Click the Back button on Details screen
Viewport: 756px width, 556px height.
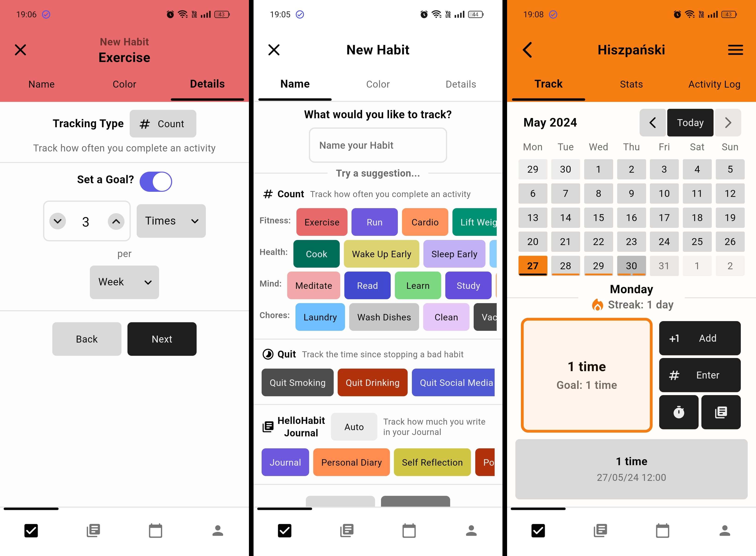87,339
